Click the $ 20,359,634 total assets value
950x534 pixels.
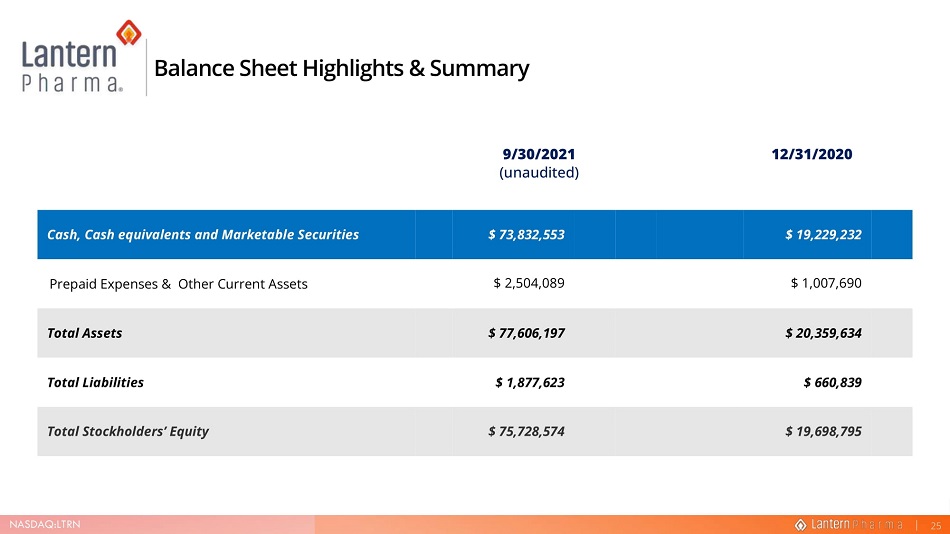[x=823, y=333]
